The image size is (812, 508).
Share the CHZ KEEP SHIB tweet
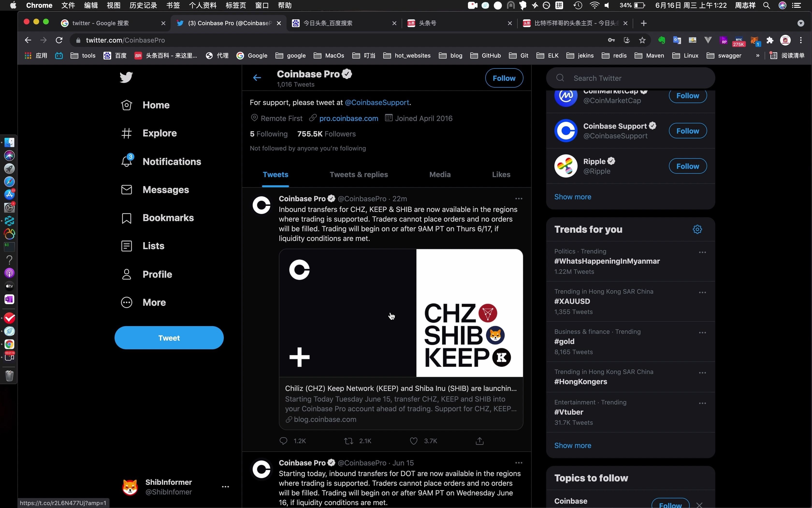pos(480,441)
